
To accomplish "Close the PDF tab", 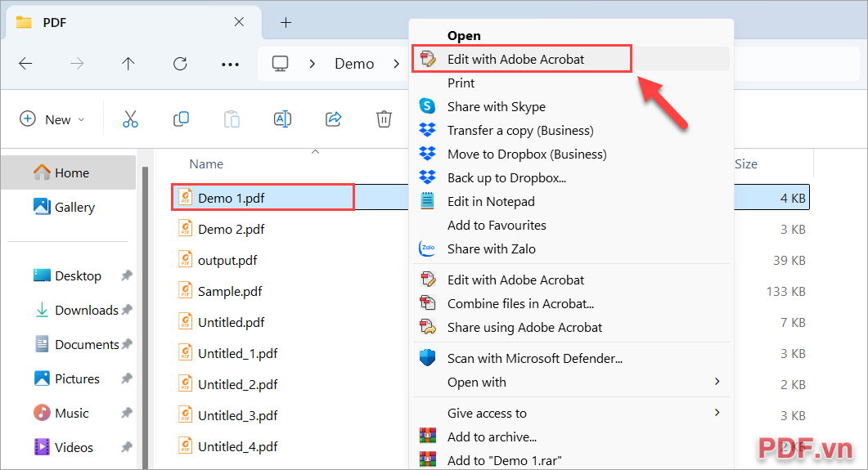I will click(239, 21).
